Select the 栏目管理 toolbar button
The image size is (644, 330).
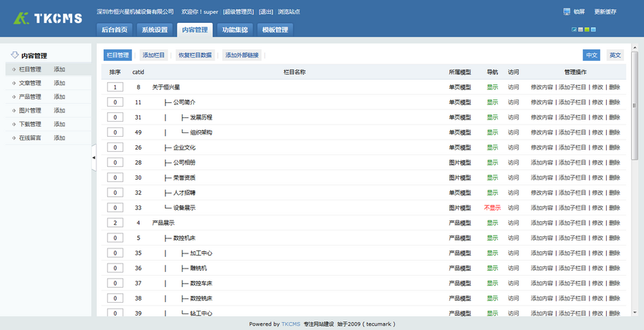point(118,55)
